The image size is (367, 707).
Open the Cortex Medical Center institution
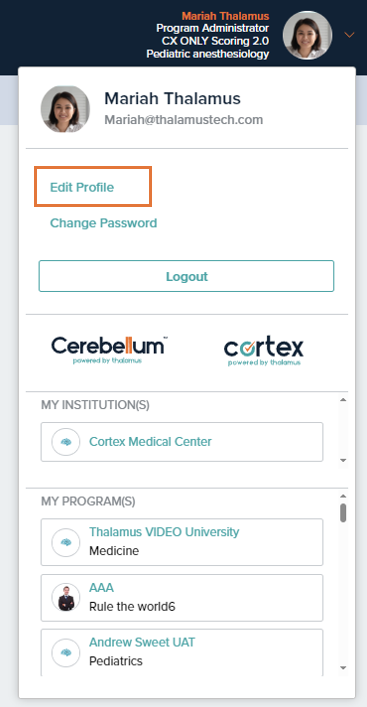pos(182,442)
